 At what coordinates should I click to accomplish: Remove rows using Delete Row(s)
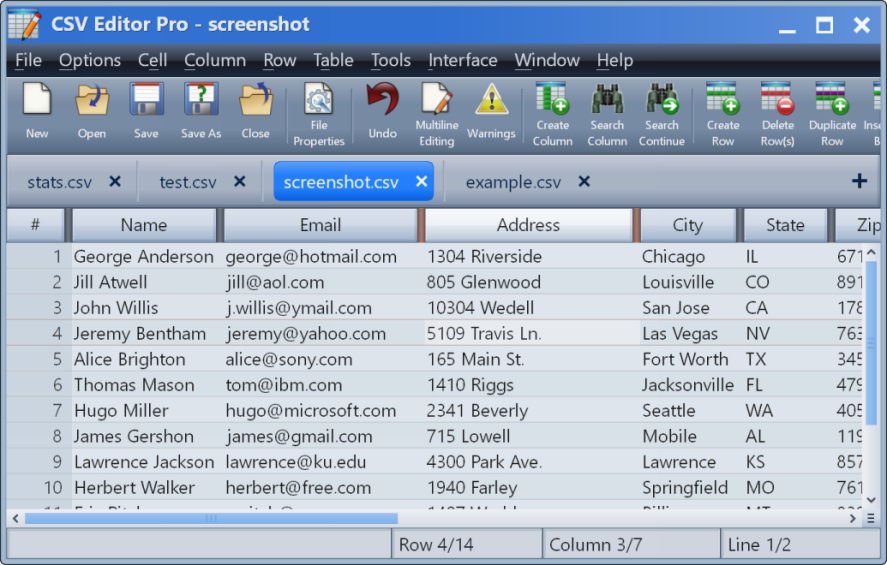777,115
